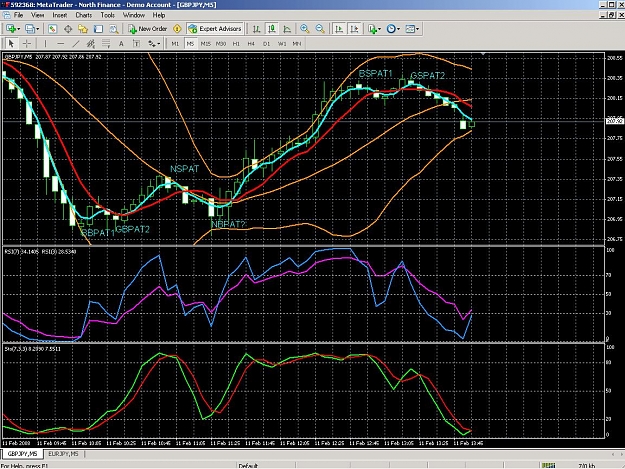The width and height of the screenshot is (625, 469).
Task: Switch timeframe to H1
Action: tap(236, 43)
